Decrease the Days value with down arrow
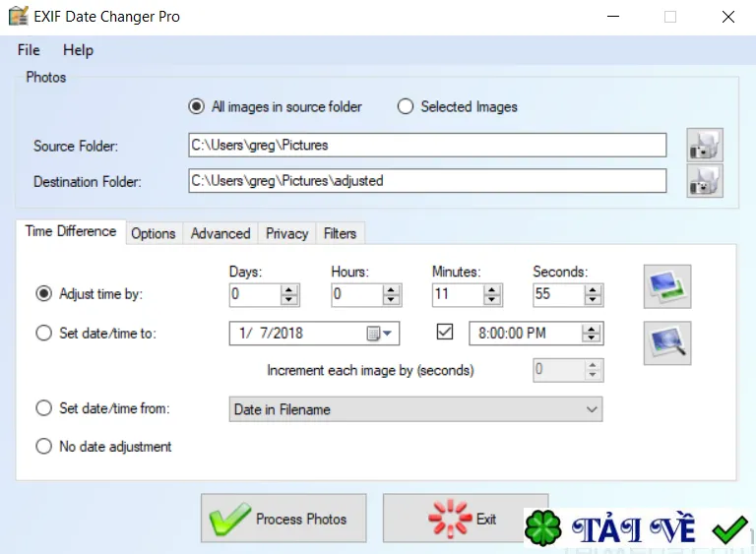The image size is (756, 554). point(288,299)
